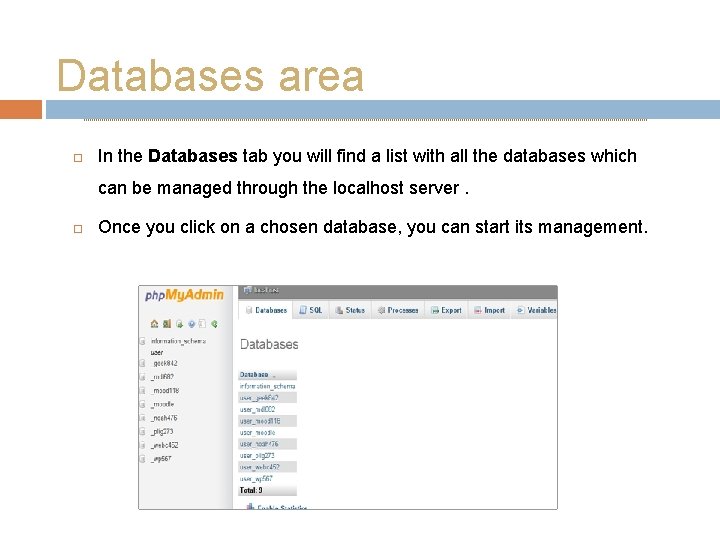Click bullet text 'Once you click on a chosen database'
Image resolution: width=720 pixels, height=540 pixels.
(248, 227)
